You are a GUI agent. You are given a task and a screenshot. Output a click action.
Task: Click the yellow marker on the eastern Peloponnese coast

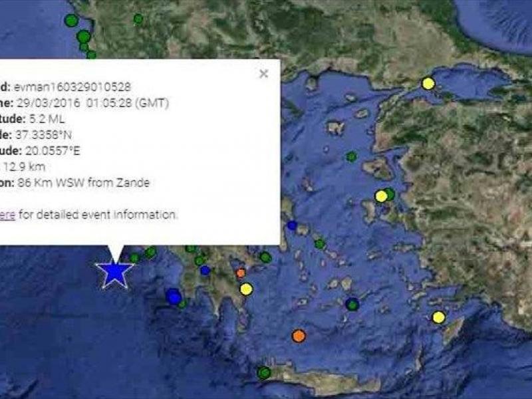point(246,289)
